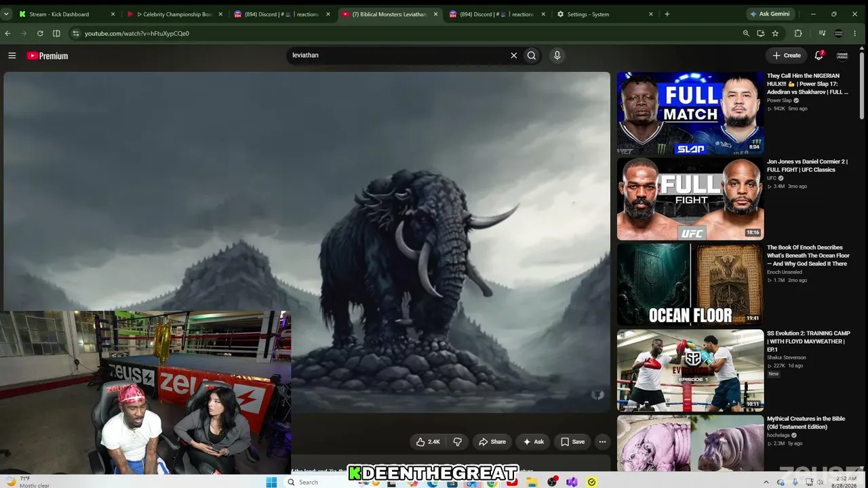Viewport: 868px width, 488px height.
Task: Click the browser address bar URL
Action: pos(136,33)
